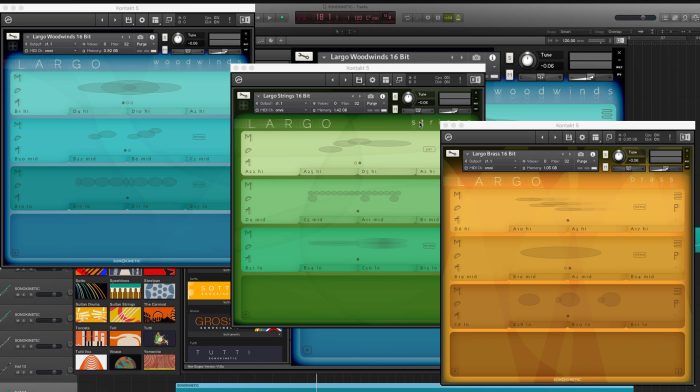The height and width of the screenshot is (392, 700).
Task: Open MIDI channel dropdown in Woodwinds header
Action: click(49, 51)
